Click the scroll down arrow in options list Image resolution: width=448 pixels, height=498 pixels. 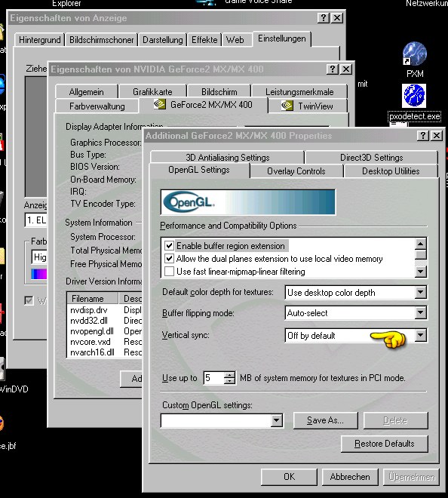pyautogui.click(x=420, y=272)
